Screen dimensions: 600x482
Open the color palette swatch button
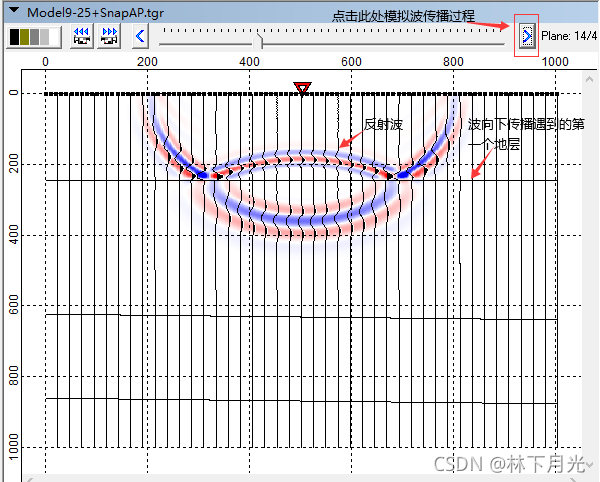(x=34, y=37)
